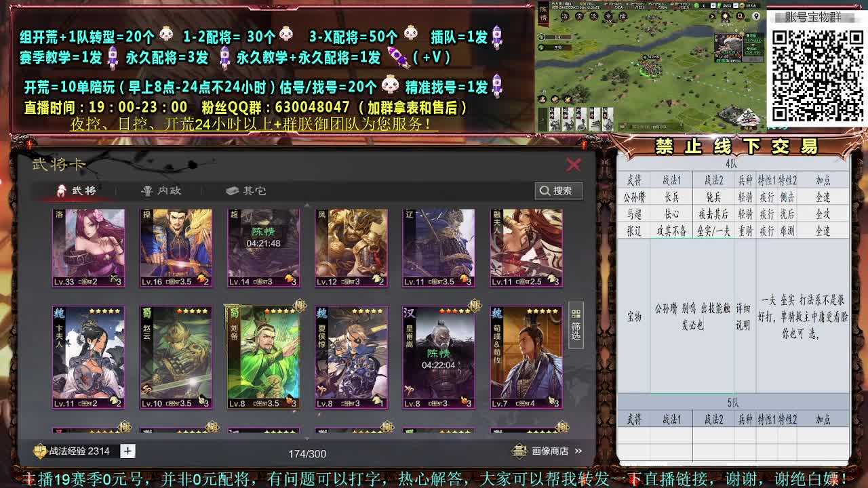Select the 刘备 hero card
Screen dimensions: 868x488
[264, 357]
